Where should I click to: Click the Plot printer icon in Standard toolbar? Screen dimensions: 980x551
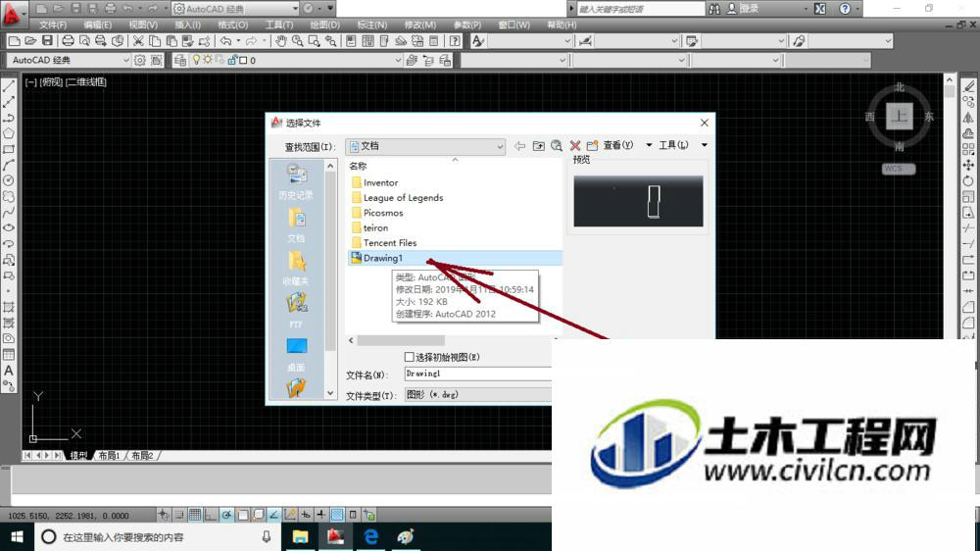68,41
